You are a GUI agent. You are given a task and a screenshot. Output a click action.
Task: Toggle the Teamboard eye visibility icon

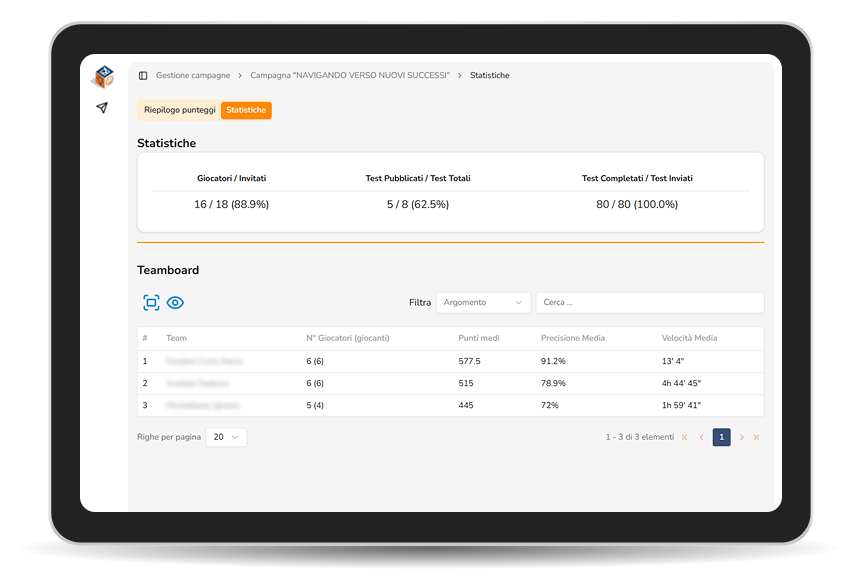pos(175,303)
